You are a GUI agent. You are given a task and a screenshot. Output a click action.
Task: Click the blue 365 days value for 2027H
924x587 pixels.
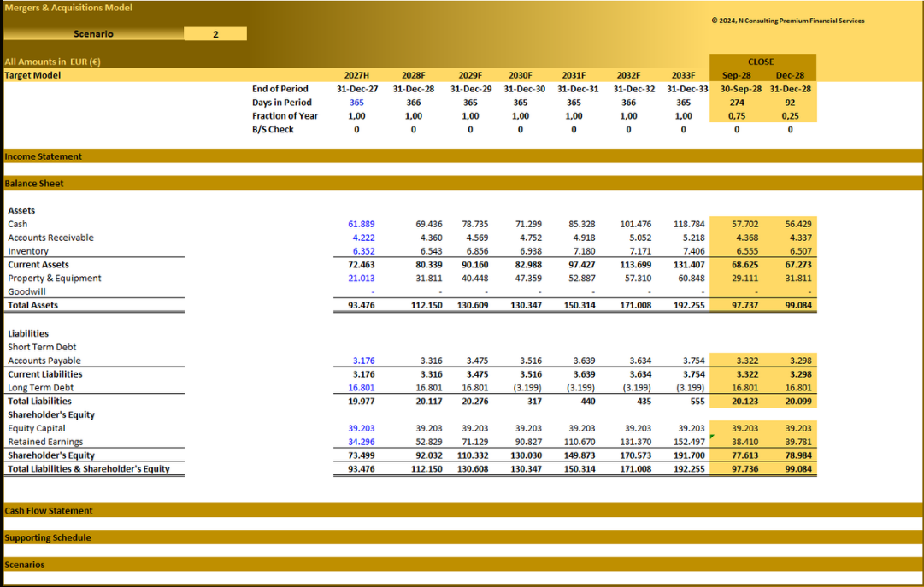(356, 103)
